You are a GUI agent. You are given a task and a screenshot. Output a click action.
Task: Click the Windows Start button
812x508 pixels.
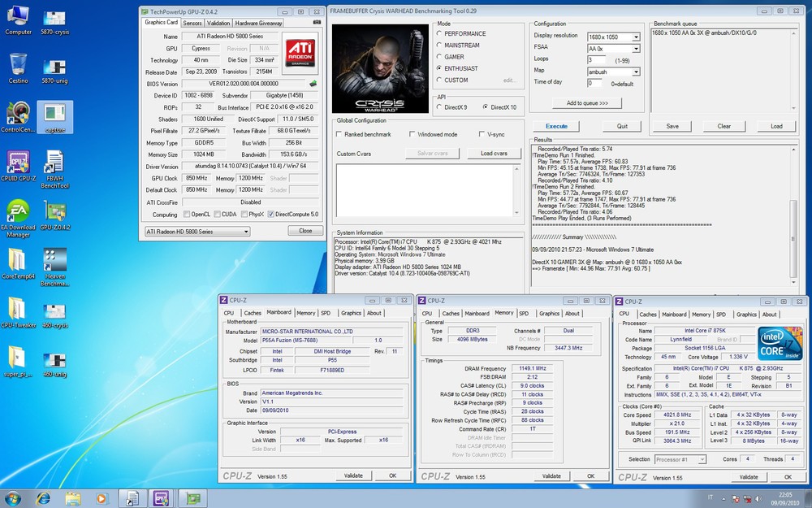pos(12,499)
